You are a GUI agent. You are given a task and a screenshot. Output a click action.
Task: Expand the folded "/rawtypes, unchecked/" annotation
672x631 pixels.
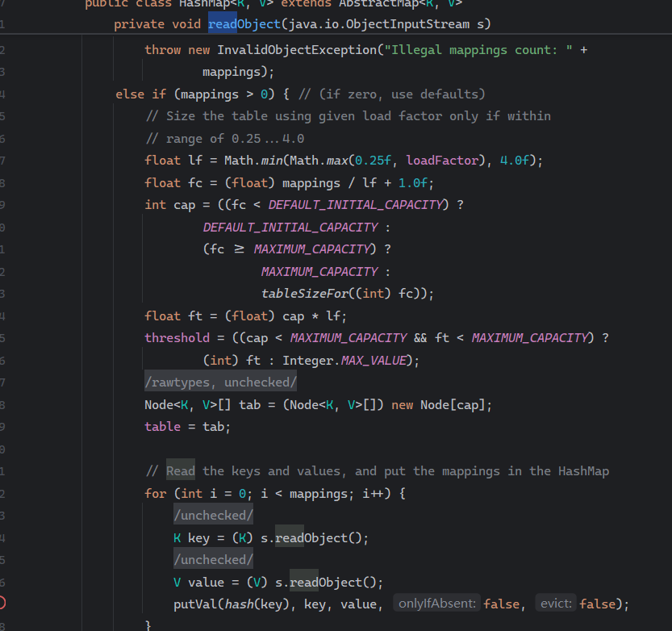click(x=220, y=382)
